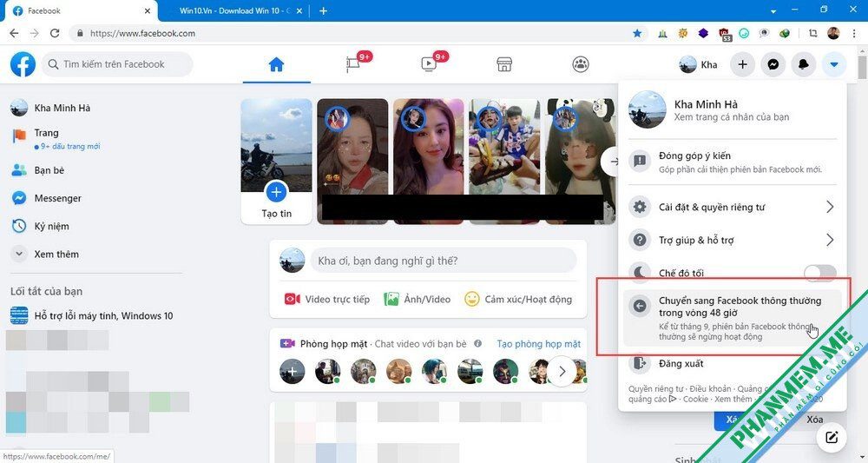Open the Groups tab
The image size is (868, 463).
581,65
